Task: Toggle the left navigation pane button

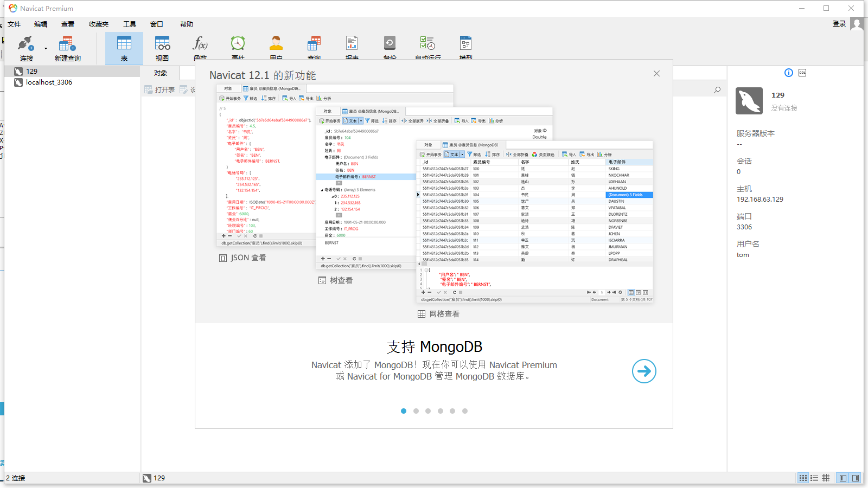Action: pyautogui.click(x=843, y=478)
